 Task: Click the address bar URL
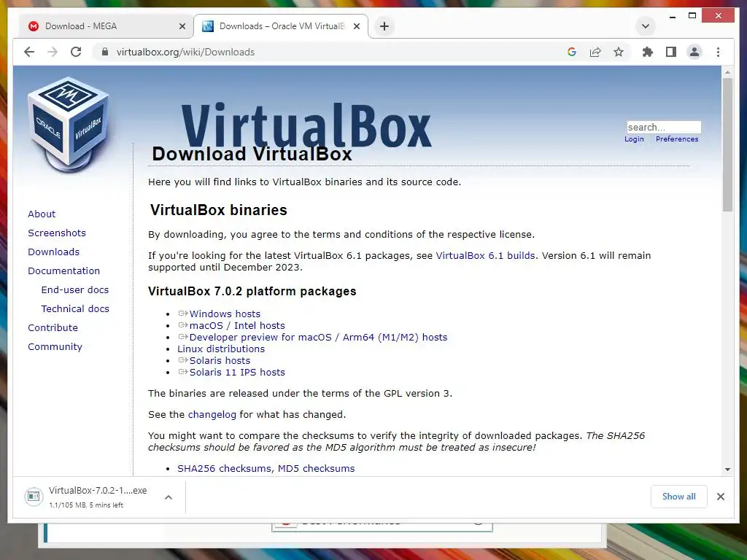tap(185, 52)
